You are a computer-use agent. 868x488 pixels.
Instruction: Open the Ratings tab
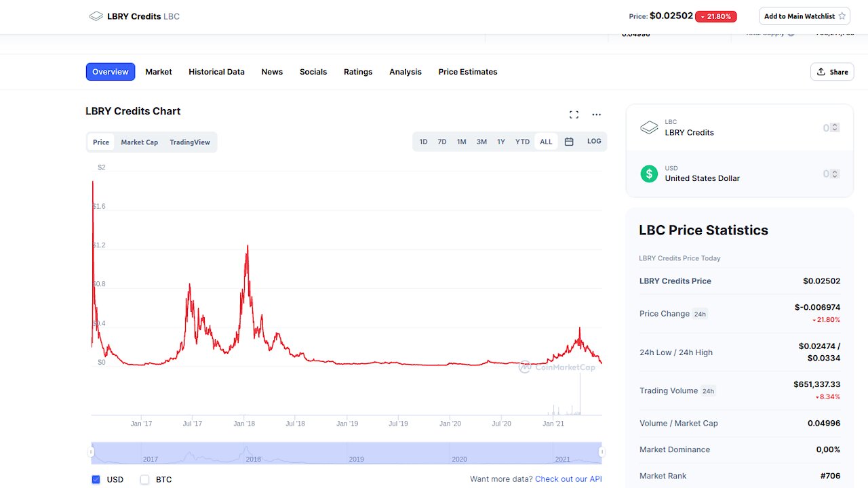pyautogui.click(x=358, y=72)
